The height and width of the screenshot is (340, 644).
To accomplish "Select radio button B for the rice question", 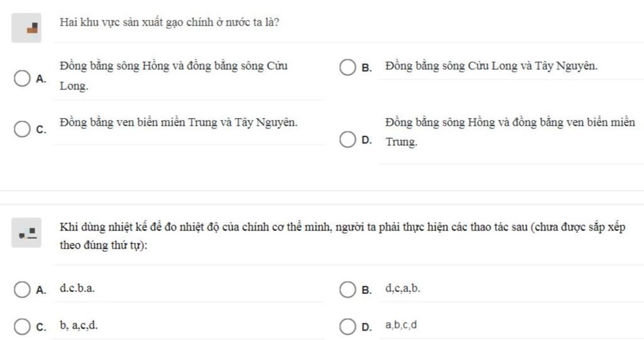I will click(x=348, y=67).
